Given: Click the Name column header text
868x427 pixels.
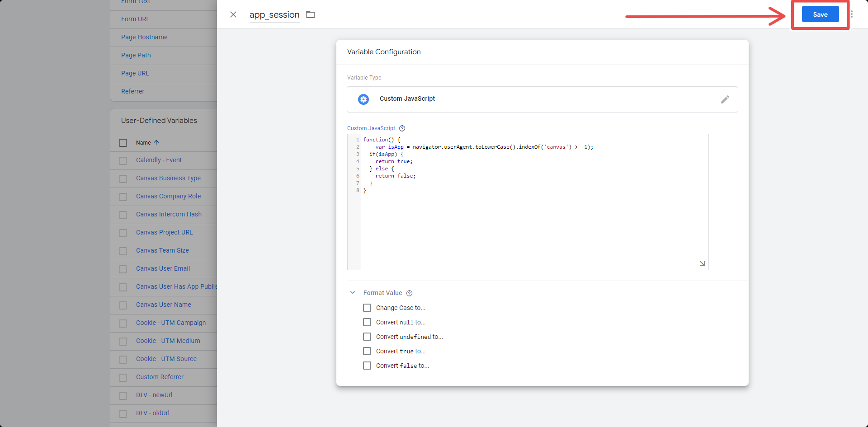Looking at the screenshot, I should 143,143.
